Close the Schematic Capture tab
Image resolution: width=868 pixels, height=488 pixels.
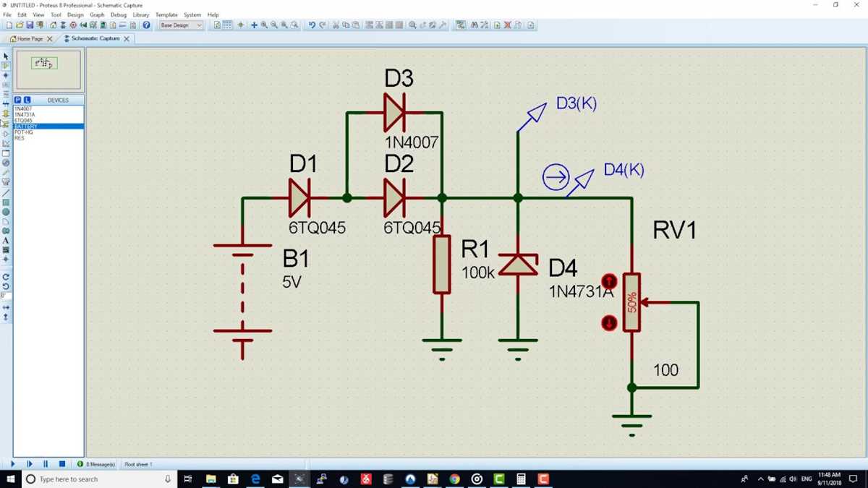127,39
